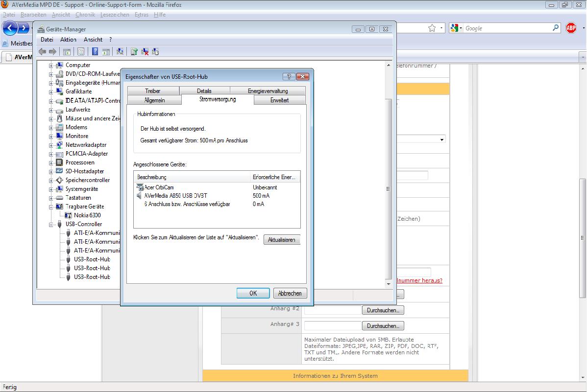The height and width of the screenshot is (392, 587).
Task: Toggle the console tree pane icon
Action: (67, 51)
